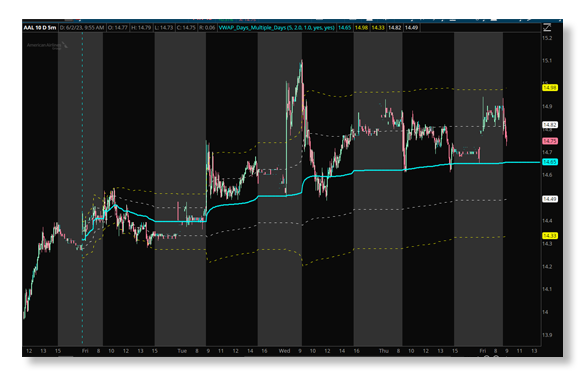Click the yellow 14.98 value in the header
Screen dimensions: 585x375
point(361,28)
